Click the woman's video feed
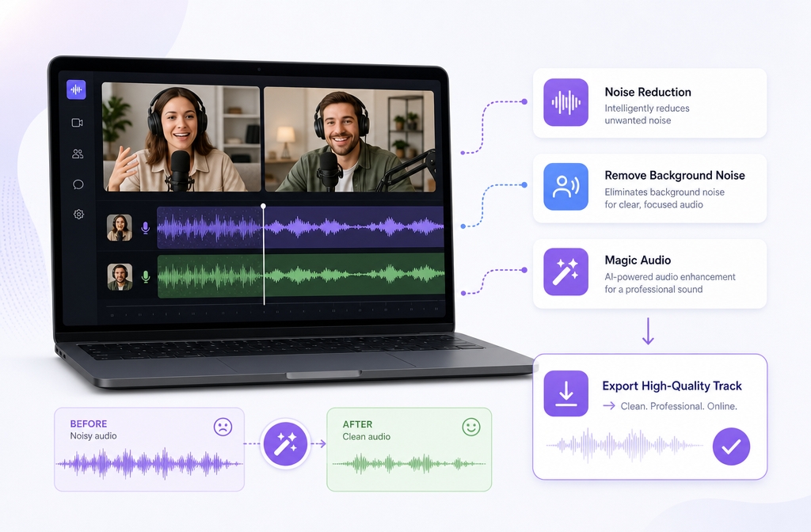The height and width of the screenshot is (532, 811). (x=181, y=137)
